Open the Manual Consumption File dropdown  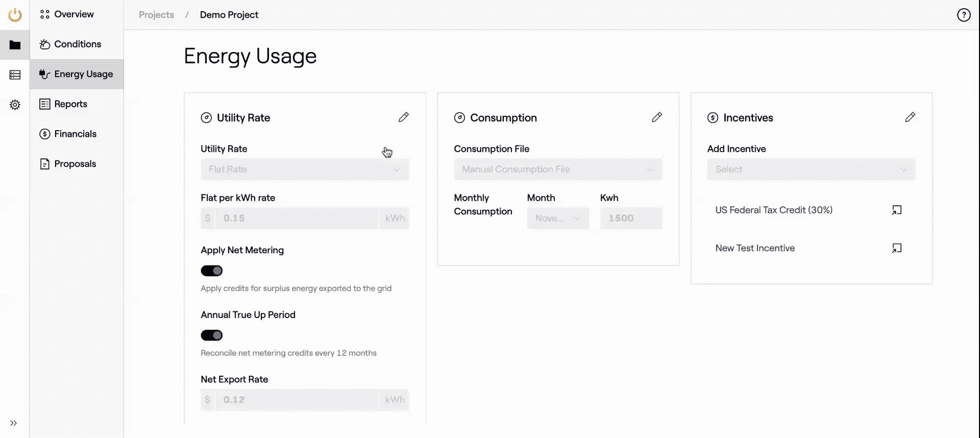(x=558, y=169)
